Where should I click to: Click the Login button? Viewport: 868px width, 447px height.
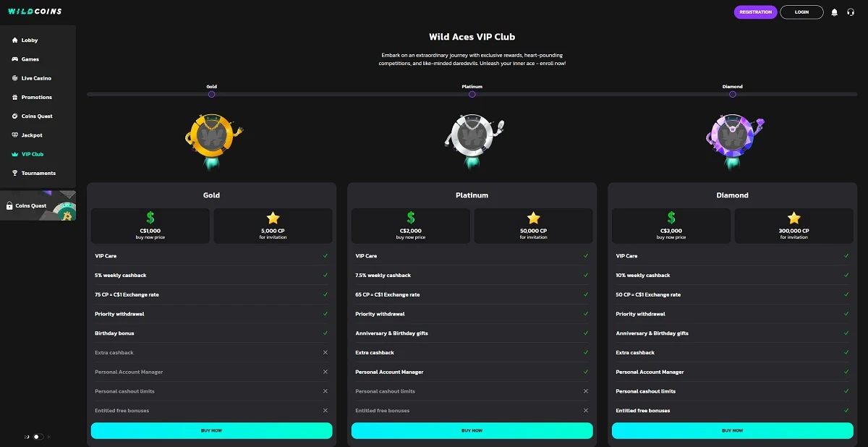[x=801, y=12]
